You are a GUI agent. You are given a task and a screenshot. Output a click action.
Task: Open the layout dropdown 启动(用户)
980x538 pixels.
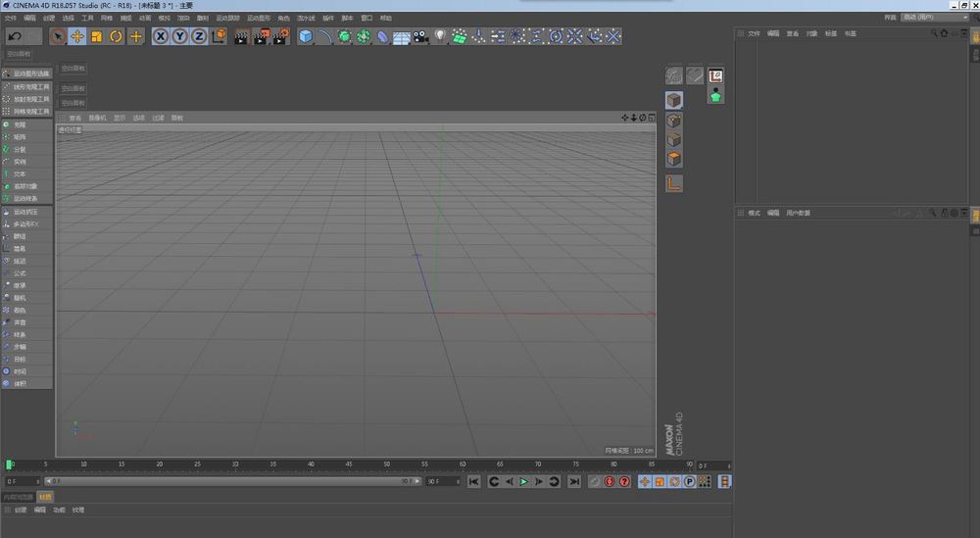(925, 18)
